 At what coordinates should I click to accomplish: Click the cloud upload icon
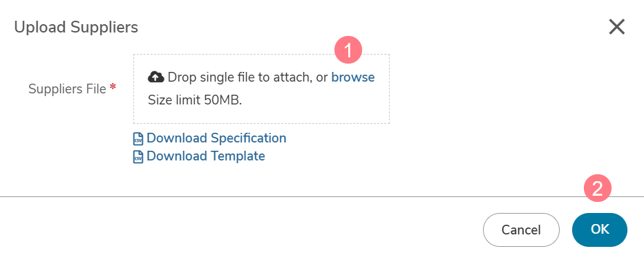[x=155, y=77]
